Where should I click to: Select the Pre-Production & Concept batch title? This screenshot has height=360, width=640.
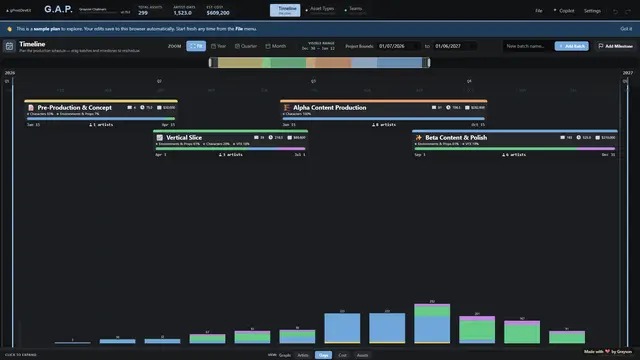click(x=75, y=108)
